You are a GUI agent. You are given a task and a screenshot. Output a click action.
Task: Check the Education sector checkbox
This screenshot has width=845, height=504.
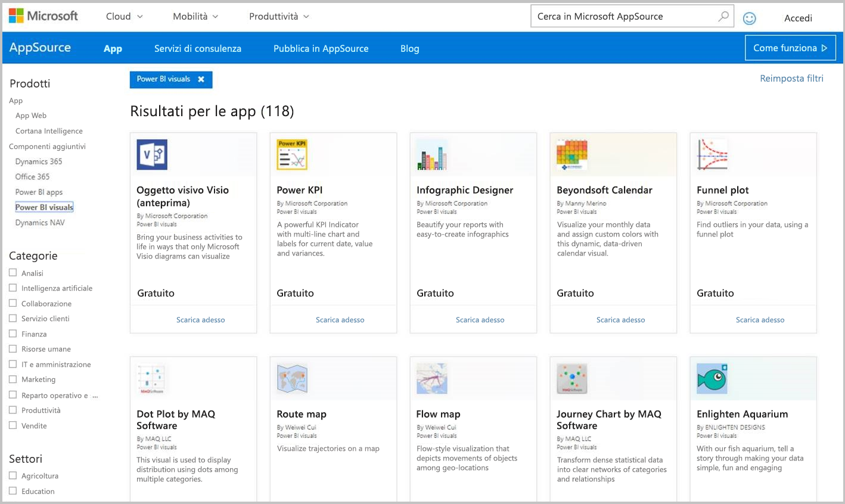[x=13, y=491]
